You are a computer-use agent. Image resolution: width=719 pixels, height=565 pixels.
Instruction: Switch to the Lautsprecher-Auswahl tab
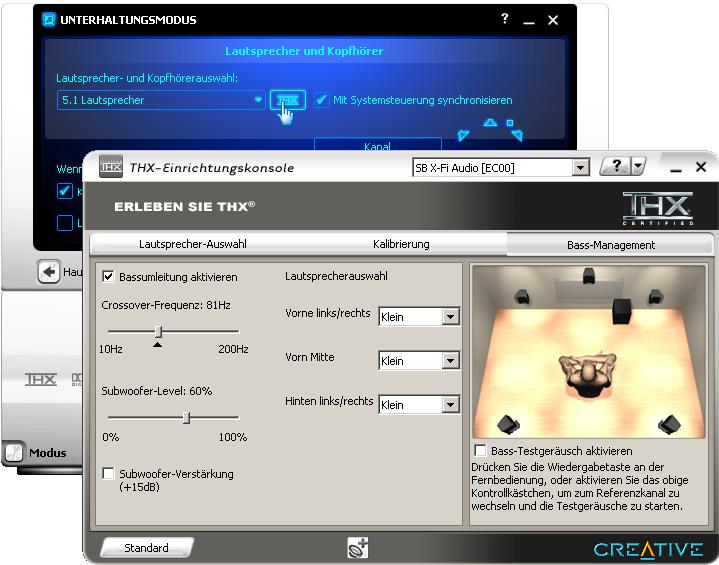tap(193, 244)
